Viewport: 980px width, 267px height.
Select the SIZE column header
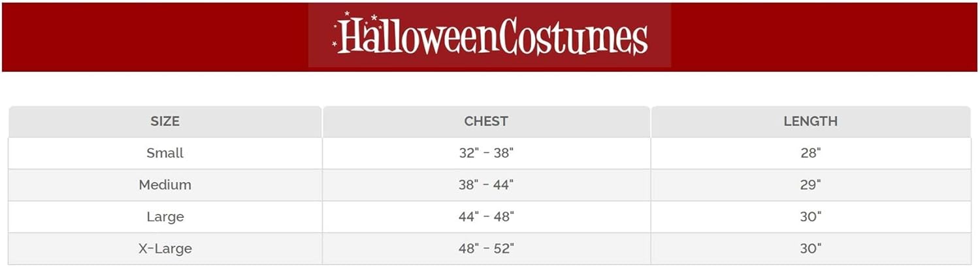pyautogui.click(x=165, y=121)
